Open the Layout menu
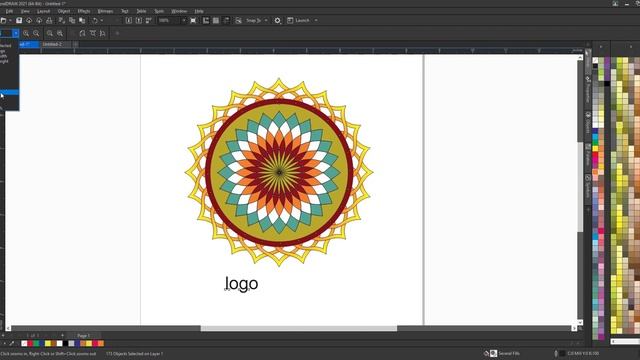Image resolution: width=640 pixels, height=360 pixels. pyautogui.click(x=43, y=11)
